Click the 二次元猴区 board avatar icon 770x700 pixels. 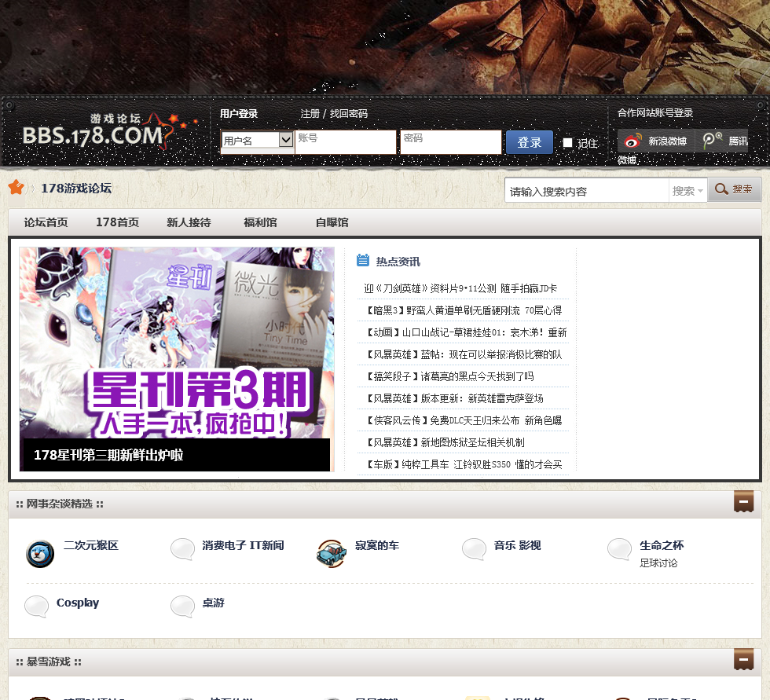[40, 554]
